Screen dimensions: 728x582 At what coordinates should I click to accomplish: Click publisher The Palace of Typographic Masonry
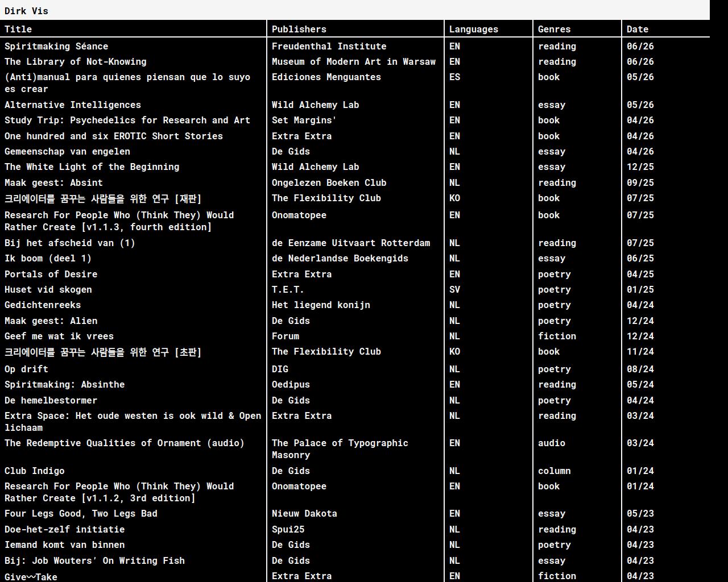coord(340,449)
